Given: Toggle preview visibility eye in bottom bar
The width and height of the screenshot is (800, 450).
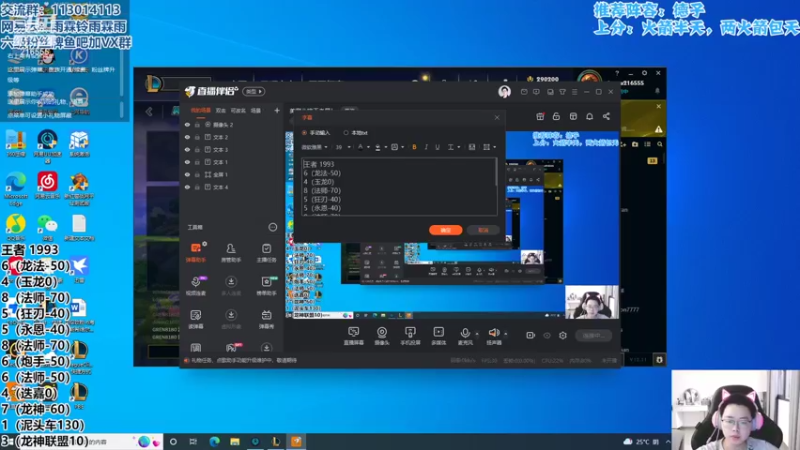Looking at the screenshot, I should tap(547, 335).
